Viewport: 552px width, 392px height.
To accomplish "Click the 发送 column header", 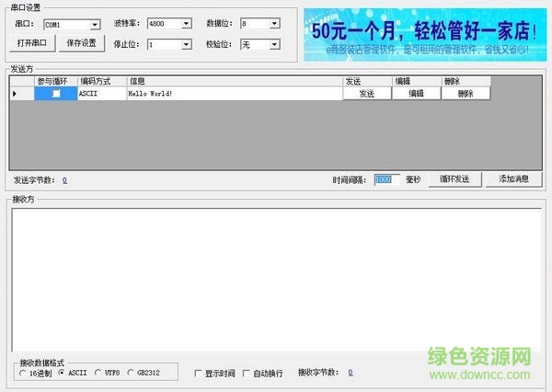I will [367, 81].
